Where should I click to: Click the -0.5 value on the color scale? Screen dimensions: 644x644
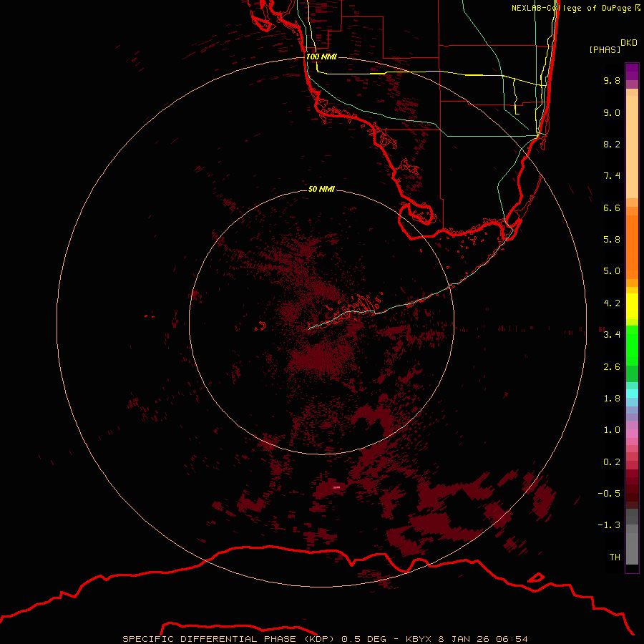pyautogui.click(x=609, y=494)
